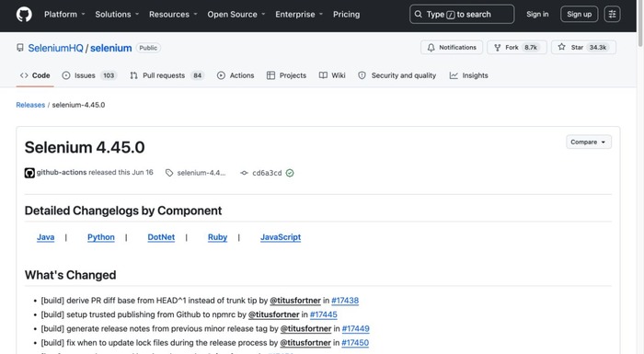Expand the Open Source menu
644x354 pixels.
pyautogui.click(x=236, y=15)
